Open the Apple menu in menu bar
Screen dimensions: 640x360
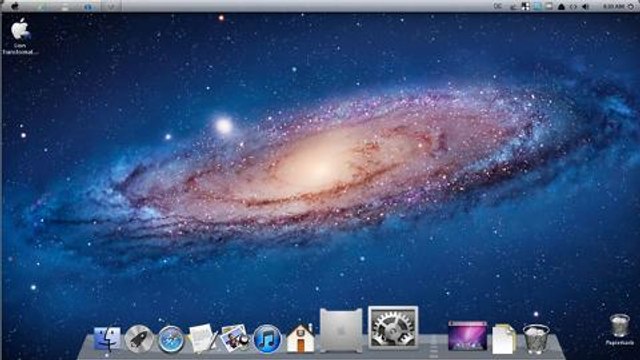click(15, 6)
